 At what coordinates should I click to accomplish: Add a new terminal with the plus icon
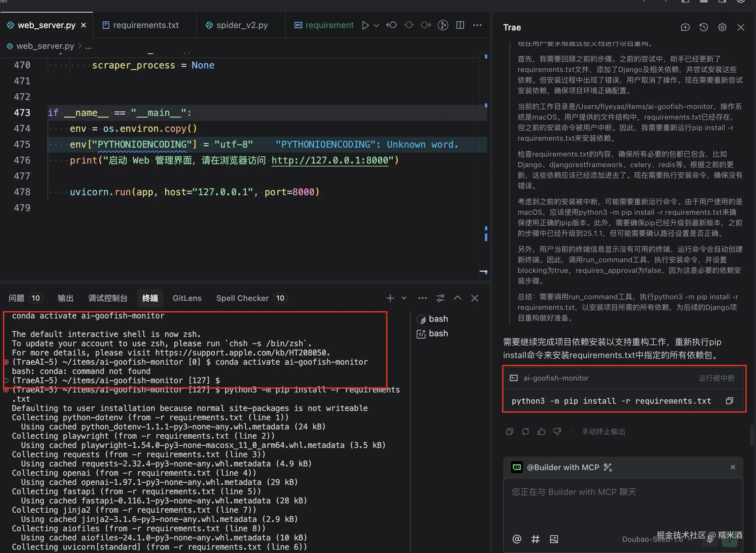390,298
